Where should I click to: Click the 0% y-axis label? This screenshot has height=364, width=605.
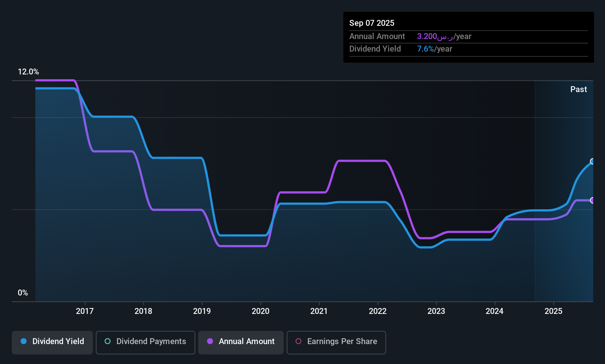[x=23, y=293]
